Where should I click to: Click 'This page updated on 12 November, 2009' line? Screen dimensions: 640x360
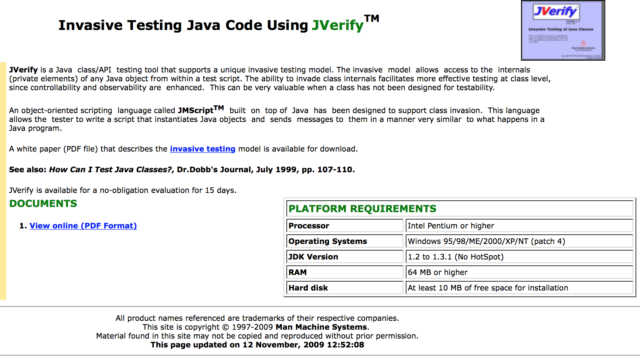point(257,345)
